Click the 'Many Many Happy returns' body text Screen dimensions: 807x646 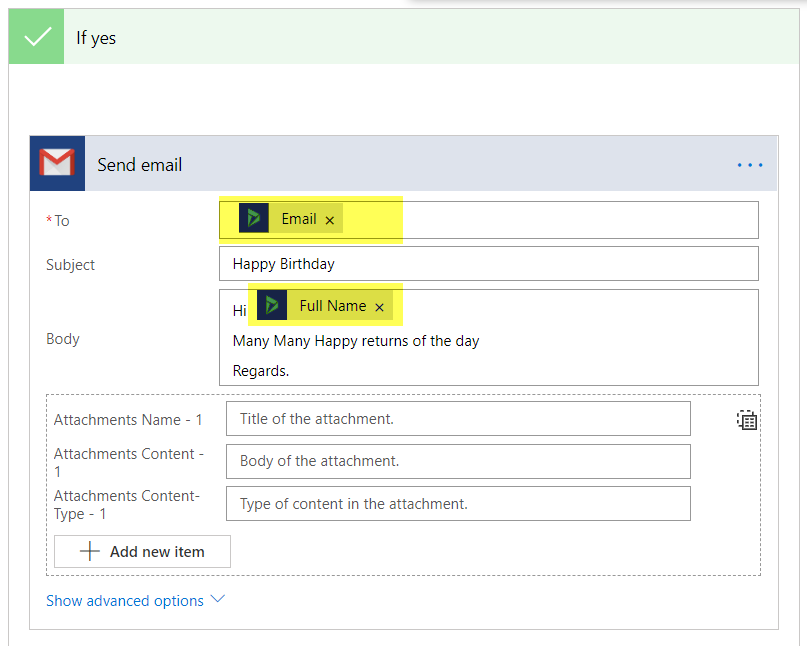(x=356, y=341)
